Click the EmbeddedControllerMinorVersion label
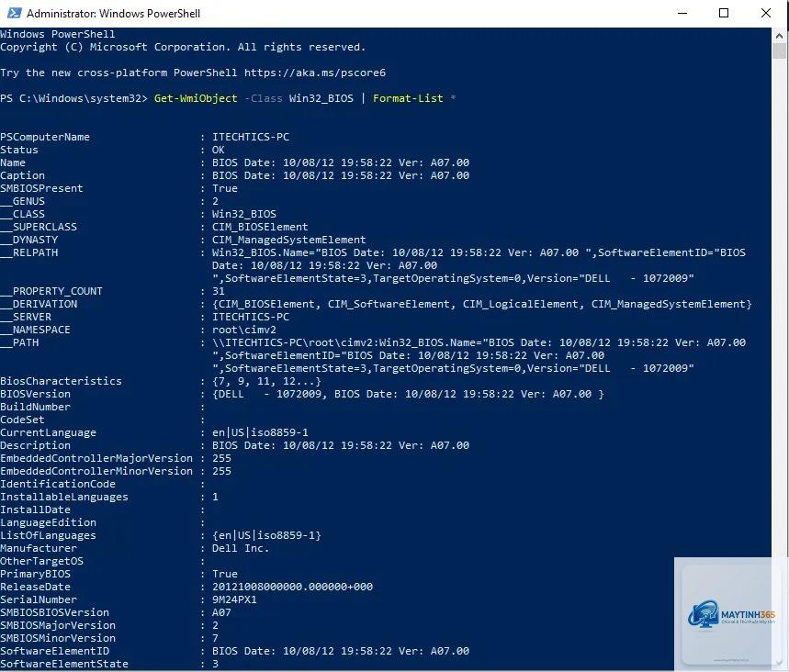This screenshot has height=672, width=789. click(96, 471)
